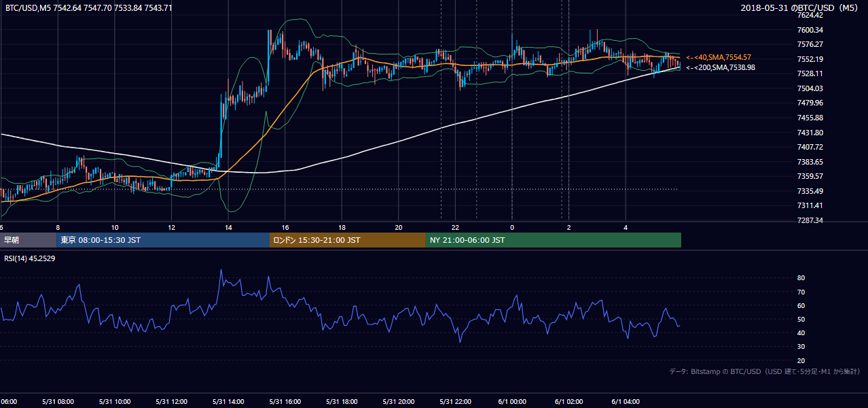Image resolution: width=868 pixels, height=408 pixels.
Task: Click price axis label 7576.27
Action: tap(810, 44)
